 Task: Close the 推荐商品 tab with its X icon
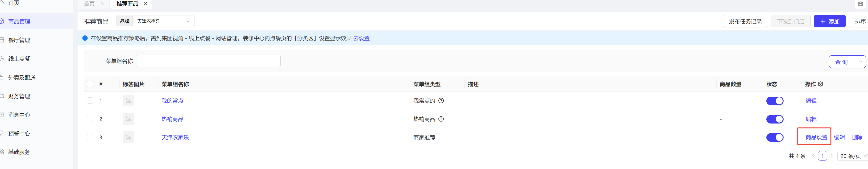(x=145, y=3)
